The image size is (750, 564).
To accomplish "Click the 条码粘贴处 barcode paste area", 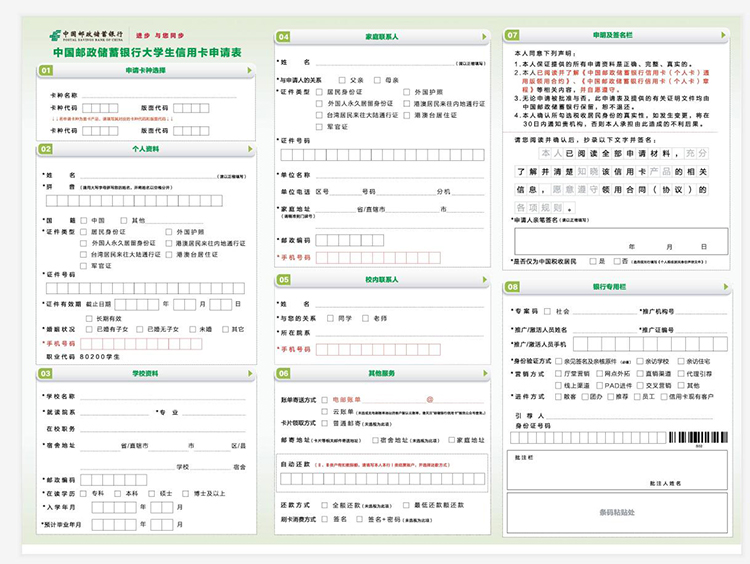I will click(617, 512).
